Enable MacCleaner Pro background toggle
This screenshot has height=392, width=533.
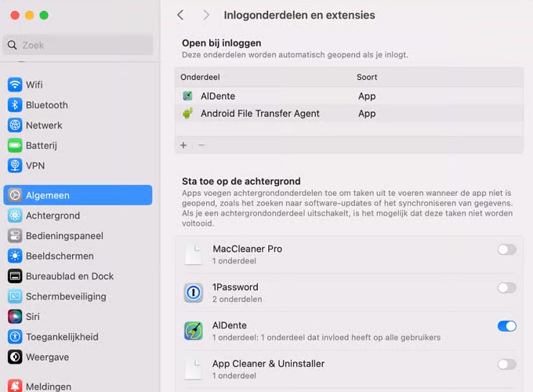coord(507,249)
